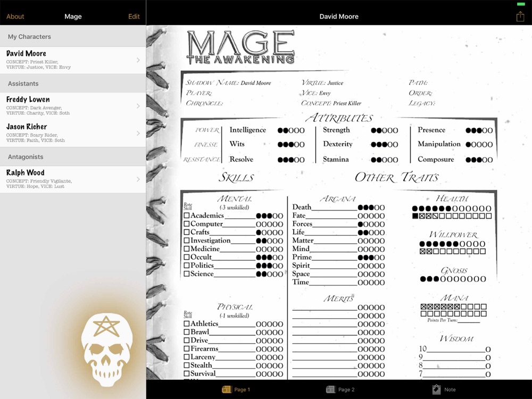This screenshot has height=399, width=532.
Task: Set the Prime arcana dots
Action: point(371,257)
